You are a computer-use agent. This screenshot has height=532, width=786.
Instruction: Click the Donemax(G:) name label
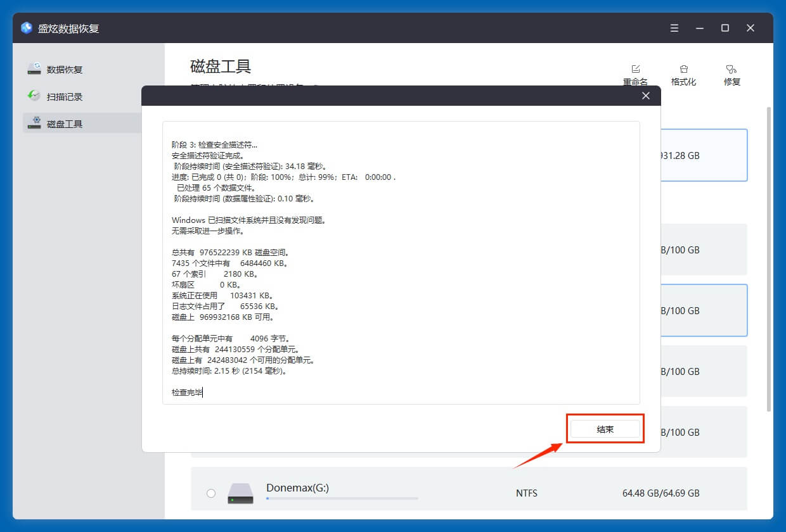(x=298, y=488)
